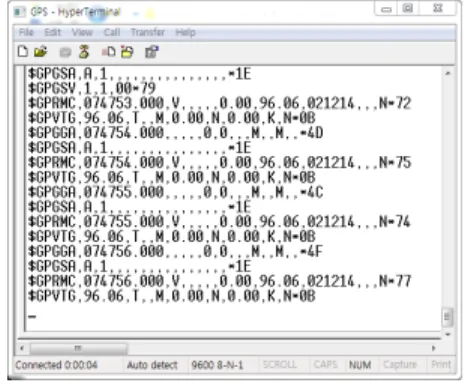
Task: Click the vertical scrollbar down arrow
Action: [448, 334]
